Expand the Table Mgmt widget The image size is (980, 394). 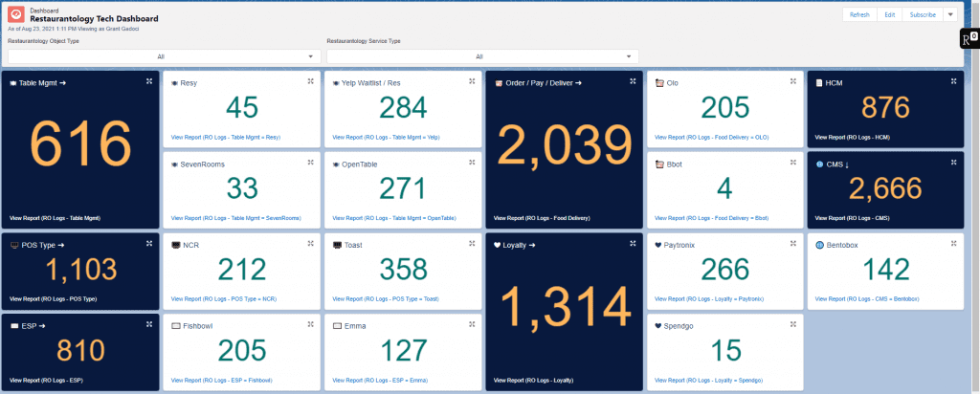[x=148, y=81]
